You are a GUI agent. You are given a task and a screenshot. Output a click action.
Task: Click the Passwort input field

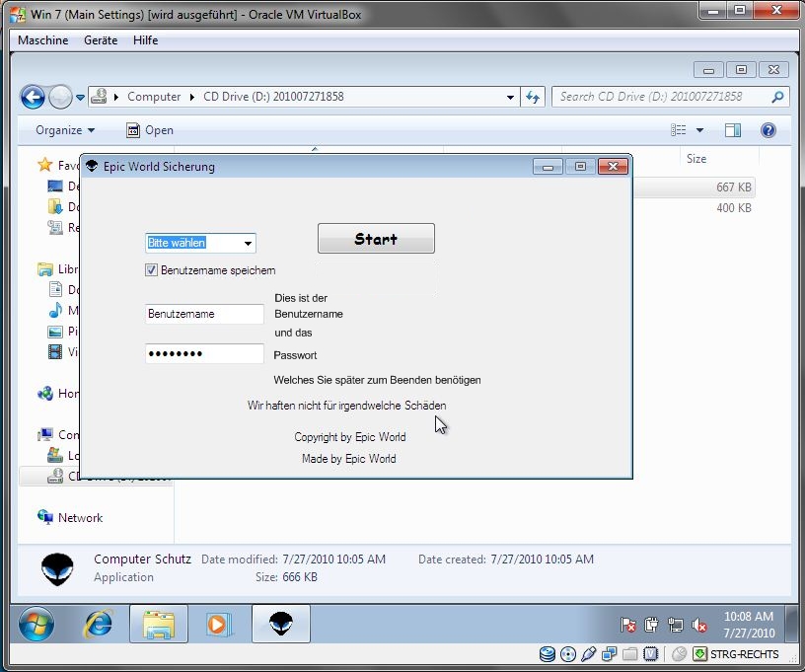point(204,354)
